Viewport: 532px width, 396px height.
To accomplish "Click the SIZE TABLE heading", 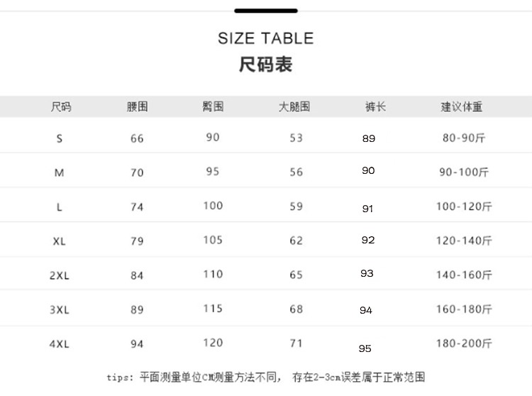I will [266, 38].
